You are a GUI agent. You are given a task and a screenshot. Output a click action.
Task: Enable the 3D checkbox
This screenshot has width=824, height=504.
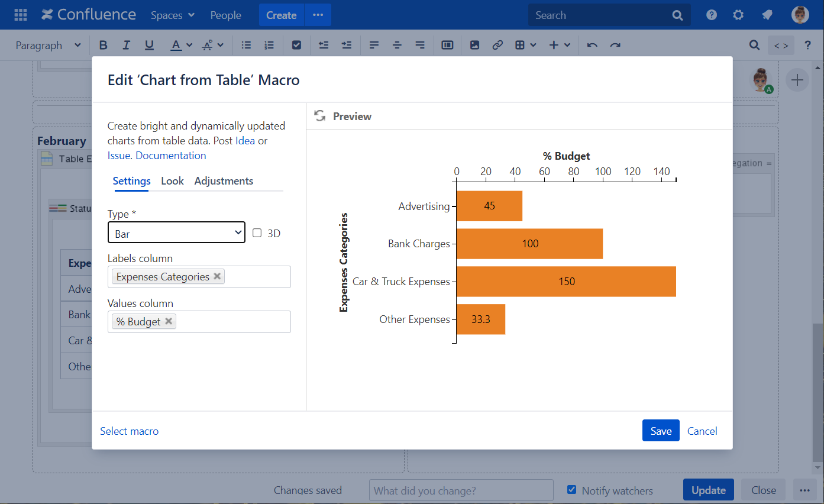pyautogui.click(x=257, y=233)
